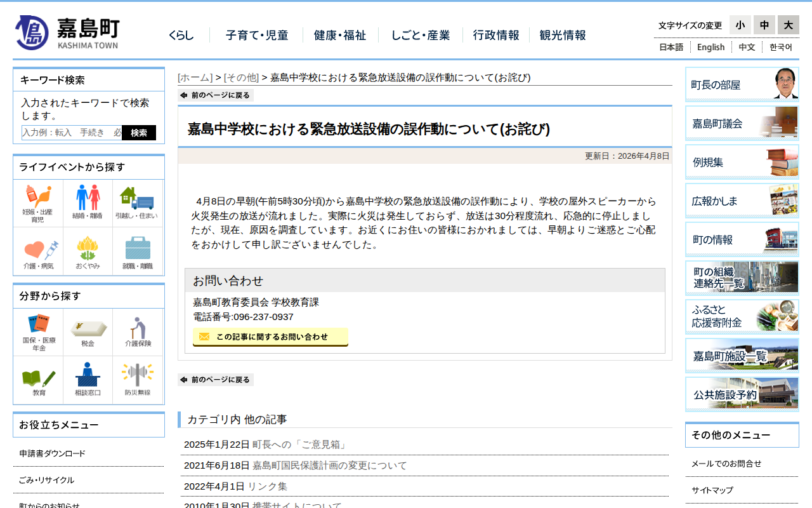Screen dimensions: 812x508
Task: Switch font size to 中
Action: click(x=764, y=25)
